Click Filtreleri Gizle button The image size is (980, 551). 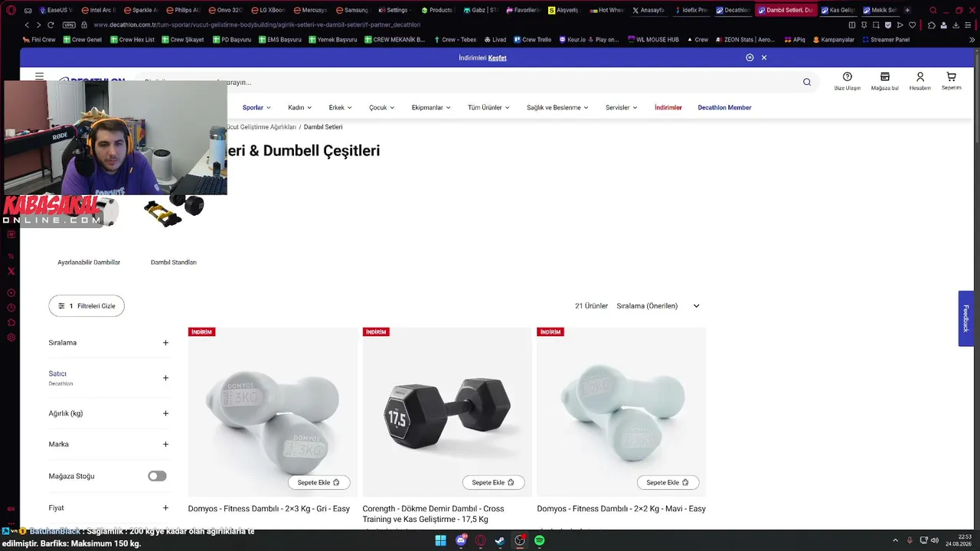(87, 306)
